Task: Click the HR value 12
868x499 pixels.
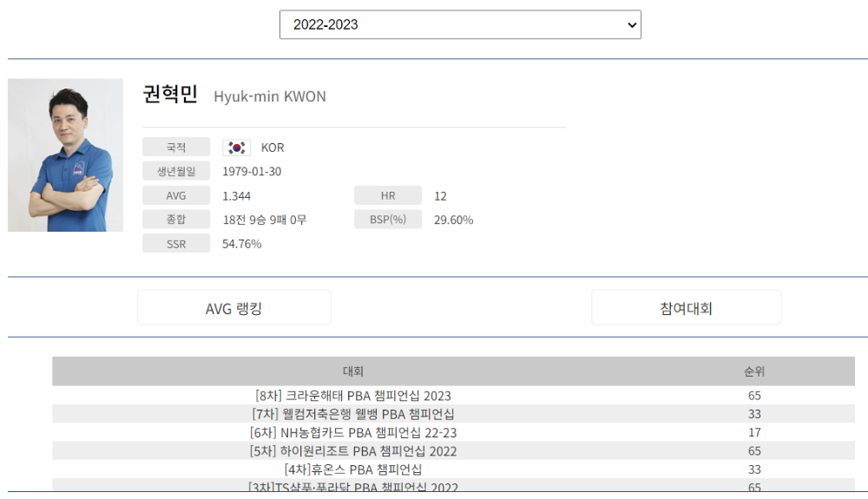Action: pyautogui.click(x=440, y=196)
